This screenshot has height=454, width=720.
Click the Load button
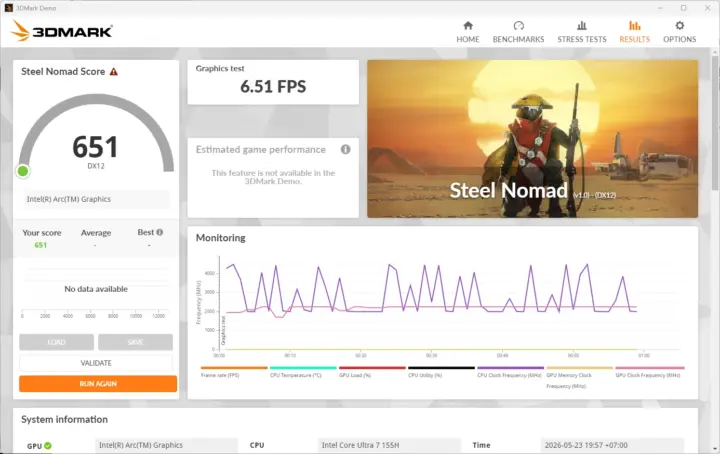click(56, 342)
